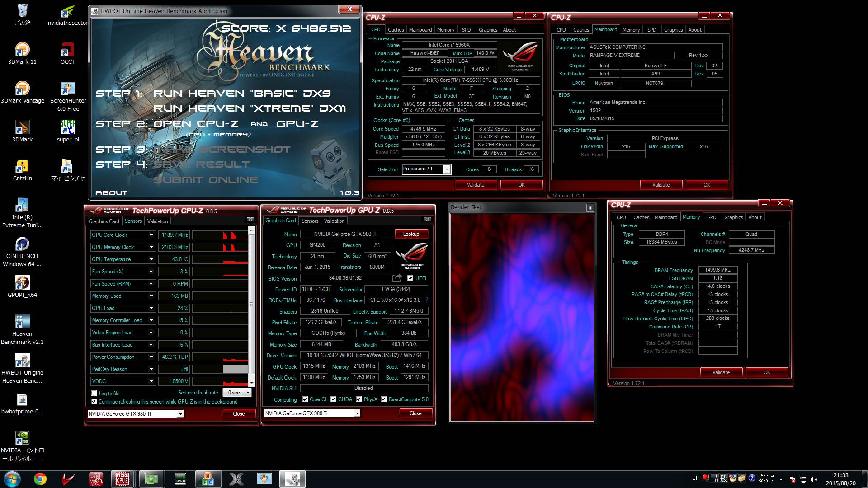Toggle the CUDA computing checkbox
The image size is (868, 488).
tap(334, 399)
